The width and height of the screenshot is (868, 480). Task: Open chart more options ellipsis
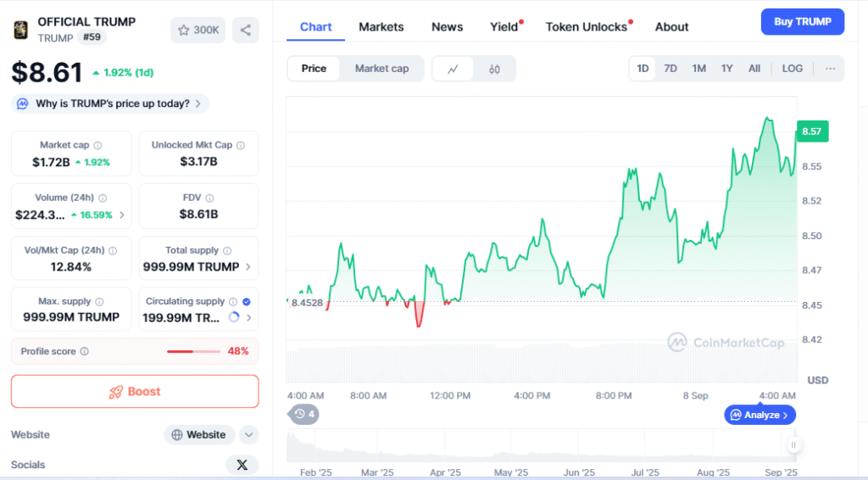pyautogui.click(x=830, y=69)
